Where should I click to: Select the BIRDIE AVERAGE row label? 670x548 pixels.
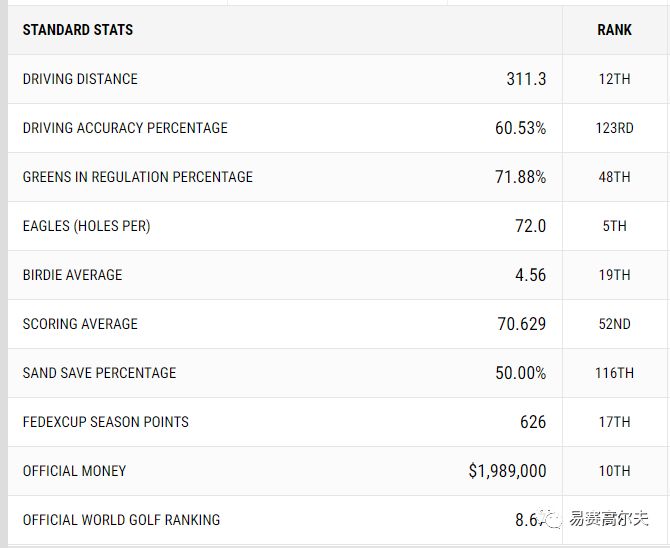coord(72,275)
